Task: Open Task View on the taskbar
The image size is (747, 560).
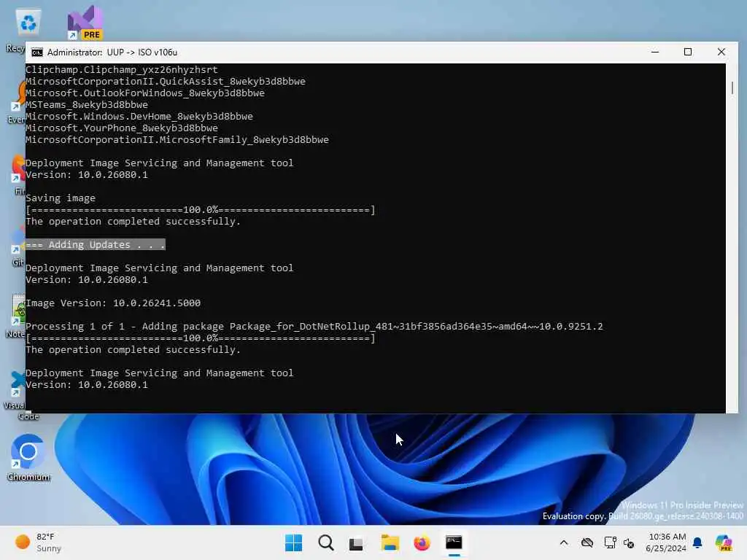Action: point(356,543)
